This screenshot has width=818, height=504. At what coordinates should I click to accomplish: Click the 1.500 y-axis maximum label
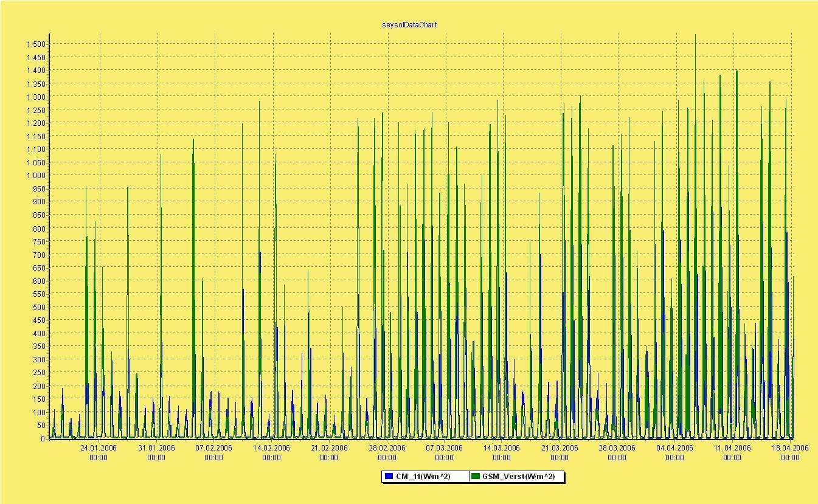pos(36,44)
